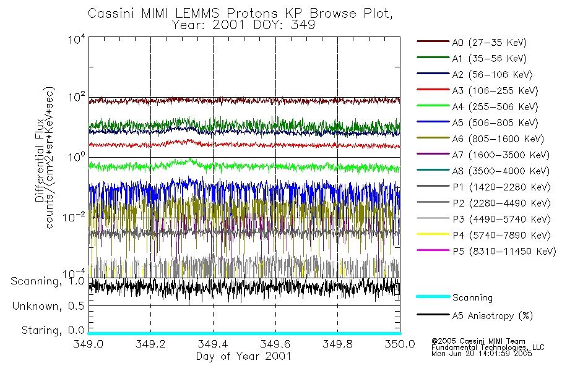The height and width of the screenshot is (371, 588).
Task: Click the A2 (56-106 KeV) legend label
Action: (493, 75)
